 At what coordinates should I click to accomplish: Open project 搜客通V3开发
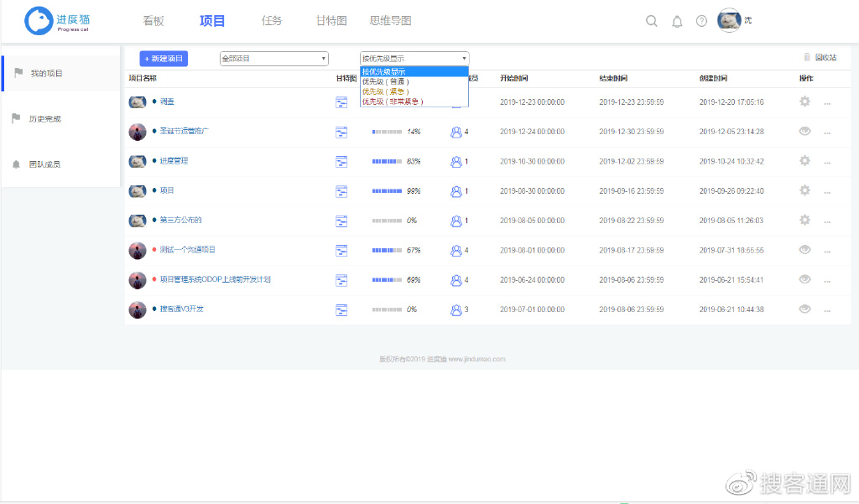181,309
